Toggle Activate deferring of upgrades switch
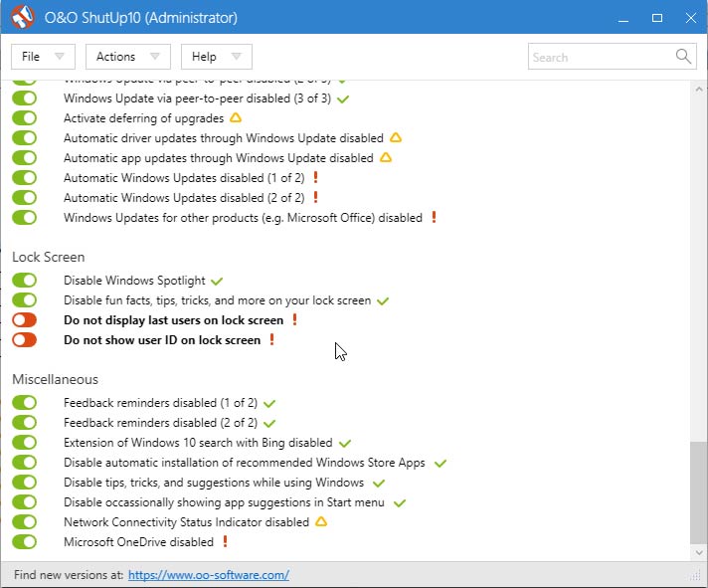Image resolution: width=708 pixels, height=588 pixels. pos(25,117)
